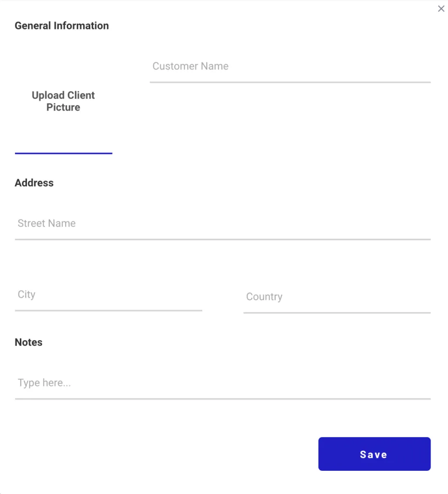Click the Upload Client Picture label text
The image size is (448, 494).
[63, 101]
